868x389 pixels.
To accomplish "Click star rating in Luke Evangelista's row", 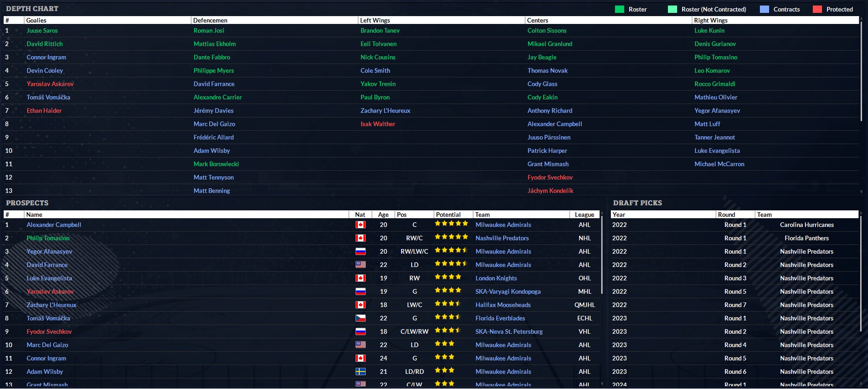I will point(448,277).
